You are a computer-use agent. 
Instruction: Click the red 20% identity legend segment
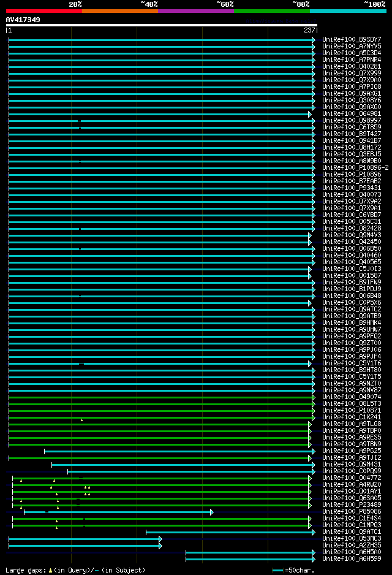(x=44, y=11)
